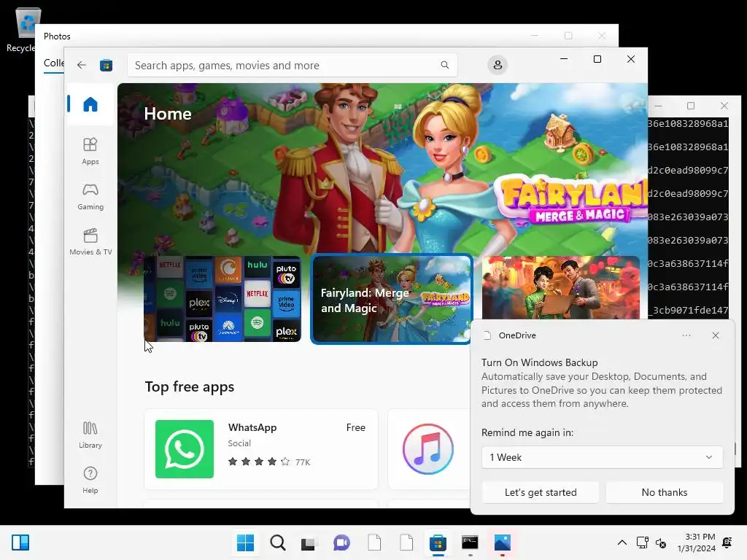Image resolution: width=747 pixels, height=560 pixels.
Task: Switch to Microsoft Store taskbar icon
Action: point(438,542)
